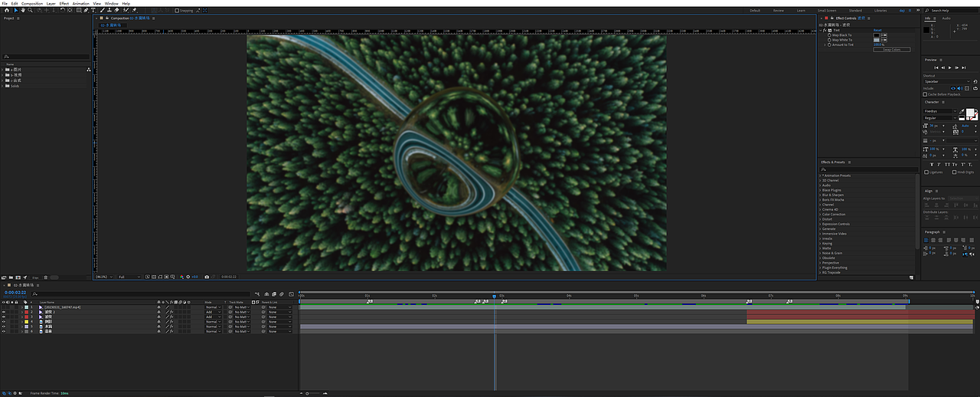980x397 pixels.
Task: Click the Character fill color swatch
Action: [x=970, y=112]
